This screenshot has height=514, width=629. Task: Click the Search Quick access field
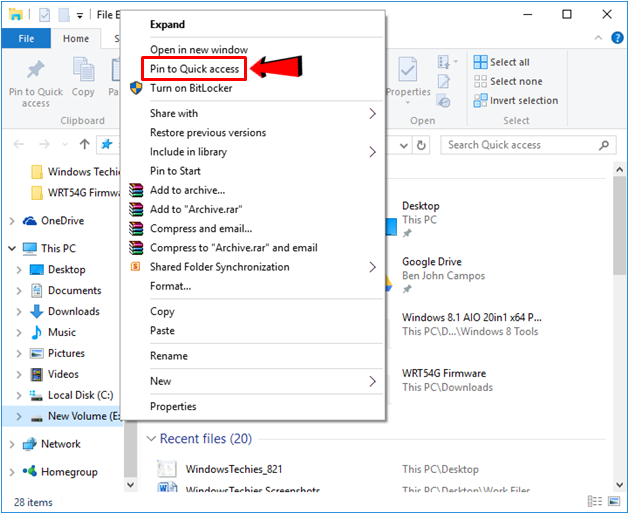tap(528, 145)
